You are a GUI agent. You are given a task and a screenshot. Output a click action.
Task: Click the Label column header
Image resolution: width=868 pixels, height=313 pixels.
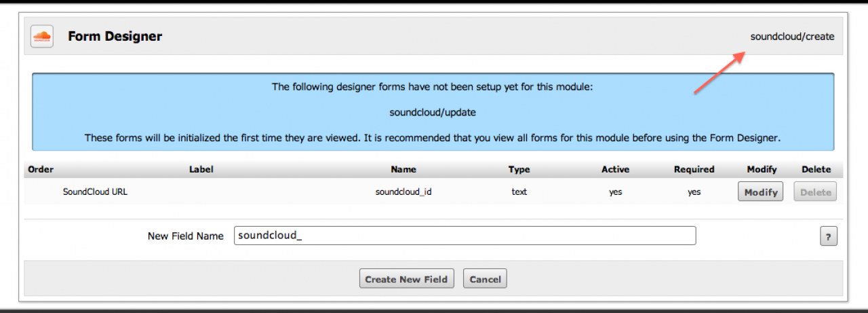click(201, 169)
